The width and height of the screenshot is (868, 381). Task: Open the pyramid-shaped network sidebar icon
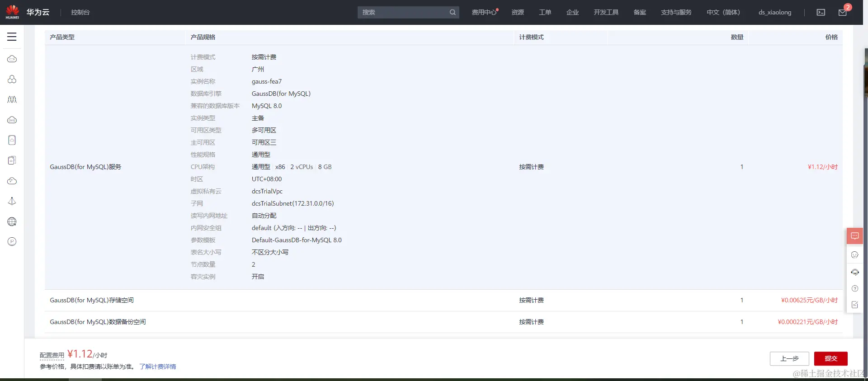tap(12, 201)
